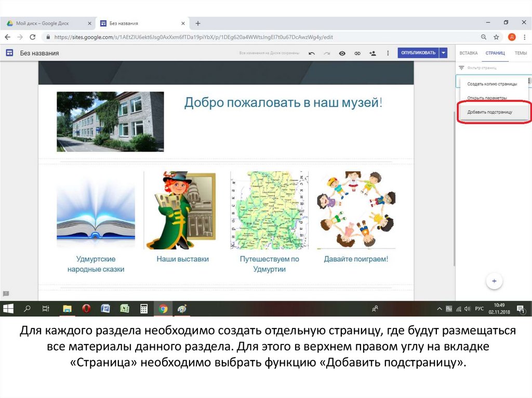The width and height of the screenshot is (532, 398).
Task: Open site preview with eye icon
Action: click(x=342, y=53)
